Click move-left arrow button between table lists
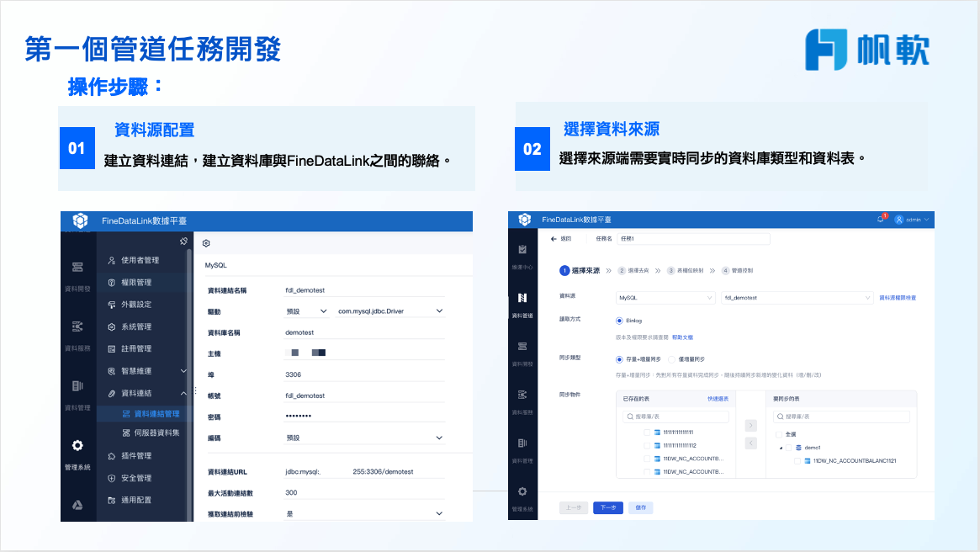 tap(751, 443)
